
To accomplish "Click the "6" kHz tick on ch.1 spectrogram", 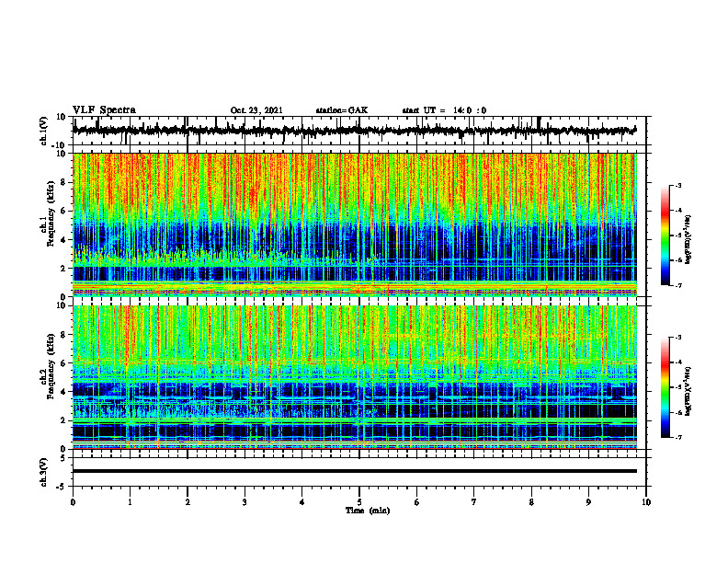I will click(x=64, y=212).
